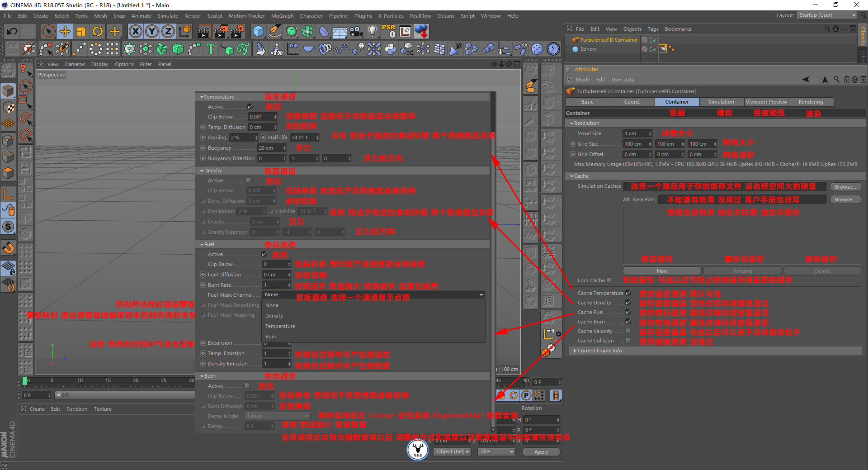Viewport: 868px width, 470px height.
Task: Activate the Scale tool
Action: click(x=81, y=31)
